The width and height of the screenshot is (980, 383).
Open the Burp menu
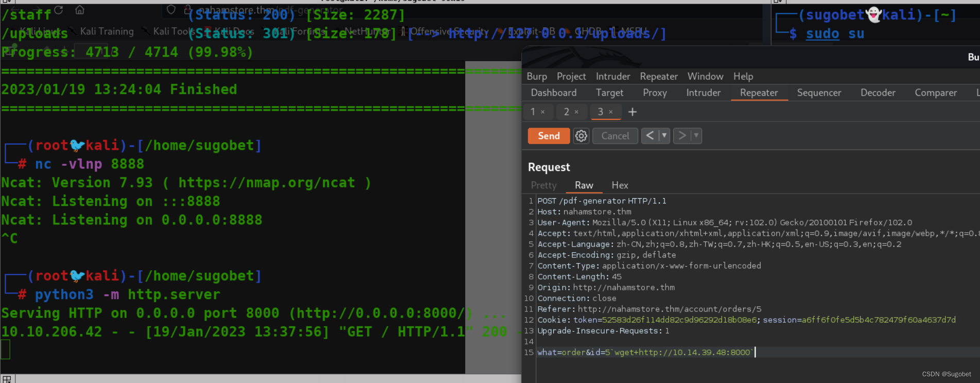pos(537,76)
